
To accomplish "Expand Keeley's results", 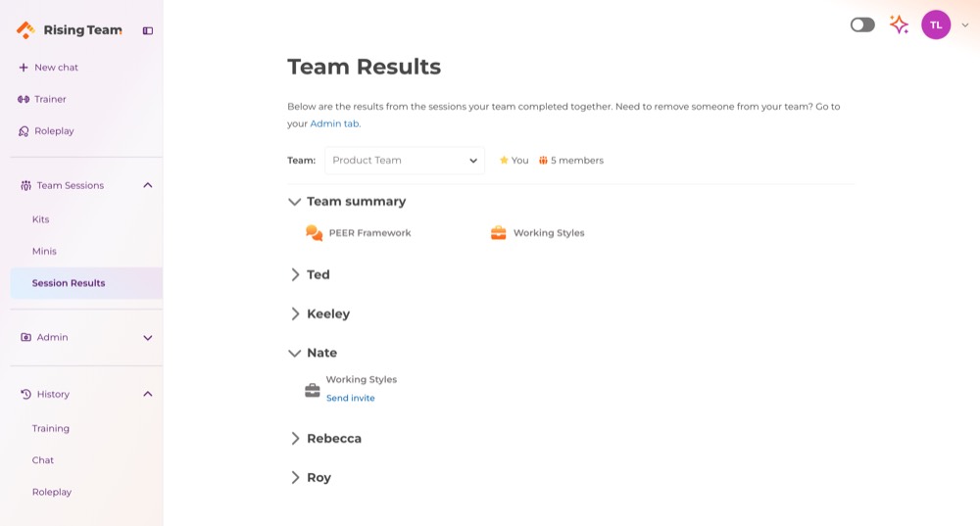I will [295, 314].
